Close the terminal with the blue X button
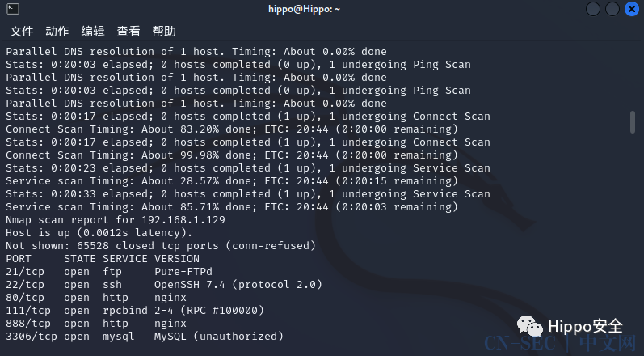 pos(632,9)
